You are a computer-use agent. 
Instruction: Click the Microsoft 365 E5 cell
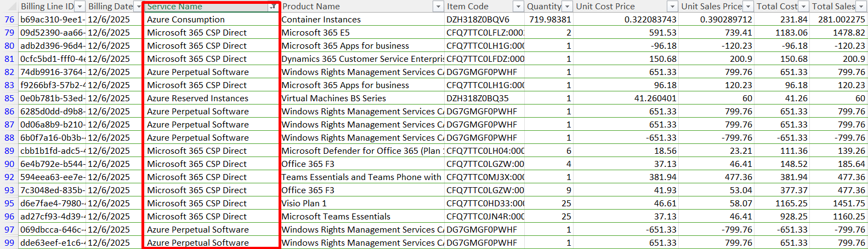tap(362, 33)
